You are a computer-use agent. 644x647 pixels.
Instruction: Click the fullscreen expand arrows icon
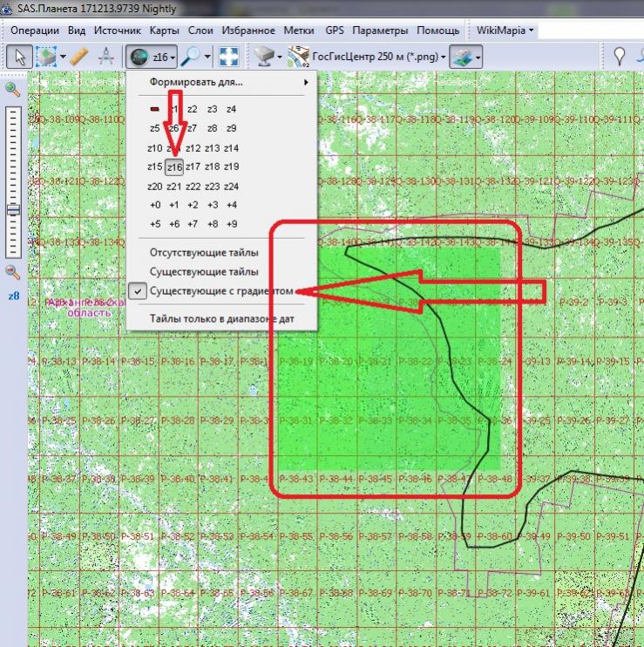coord(227,58)
